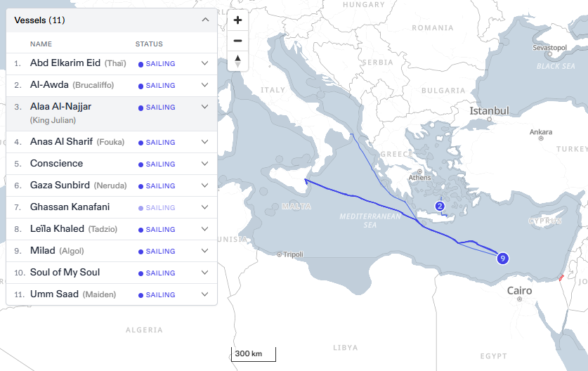Click the vessel dot near Malta
Viewport: 588px width, 371px height.
(x=305, y=181)
